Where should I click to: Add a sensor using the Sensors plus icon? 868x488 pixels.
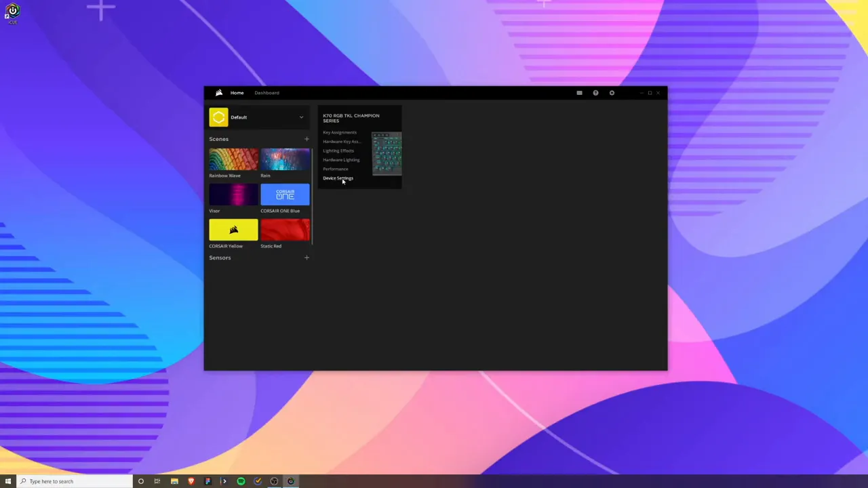[307, 258]
